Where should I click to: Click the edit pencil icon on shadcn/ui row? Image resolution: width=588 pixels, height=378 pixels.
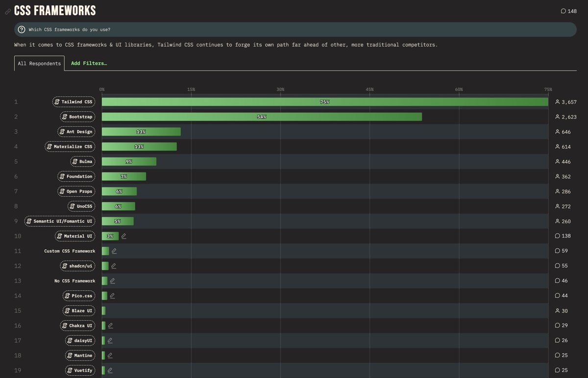pyautogui.click(x=114, y=266)
